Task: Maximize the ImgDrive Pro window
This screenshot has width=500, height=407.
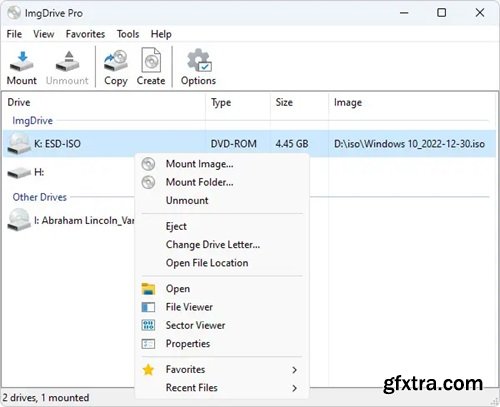Action: coord(442,13)
